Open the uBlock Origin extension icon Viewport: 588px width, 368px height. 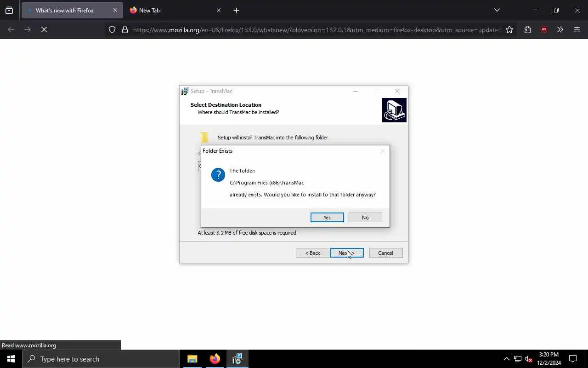pyautogui.click(x=544, y=29)
